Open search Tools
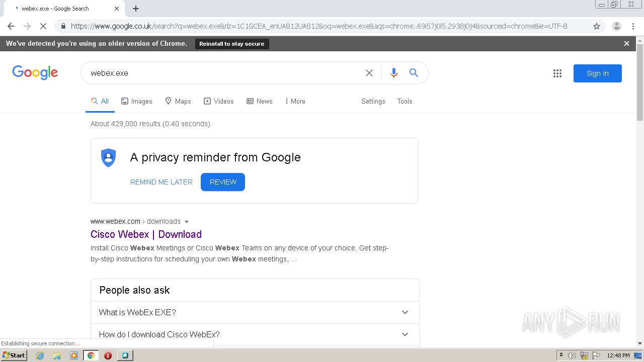The width and height of the screenshot is (644, 362). pos(405,101)
